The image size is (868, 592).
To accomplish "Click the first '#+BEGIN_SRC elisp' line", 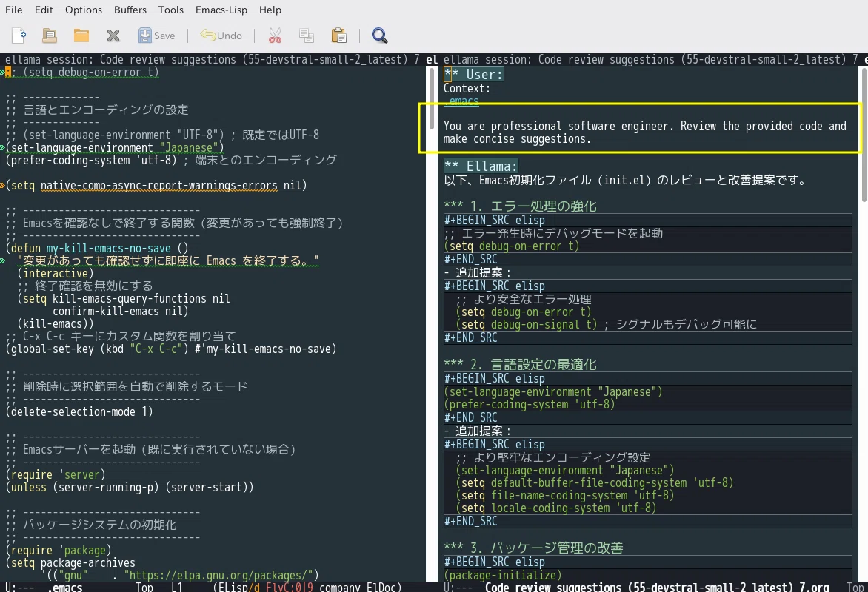I will pos(494,221).
